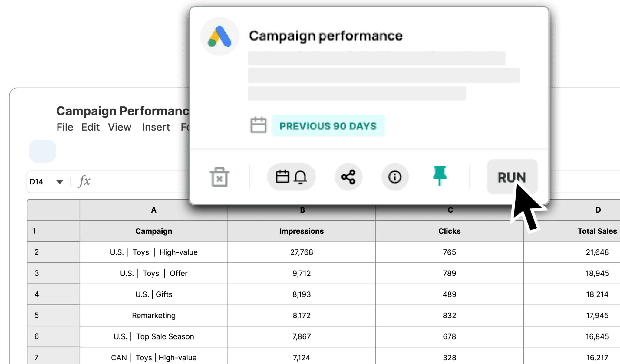Select cell 'CAN | Toys | High-value'
This screenshot has height=364, width=620.
(154, 356)
